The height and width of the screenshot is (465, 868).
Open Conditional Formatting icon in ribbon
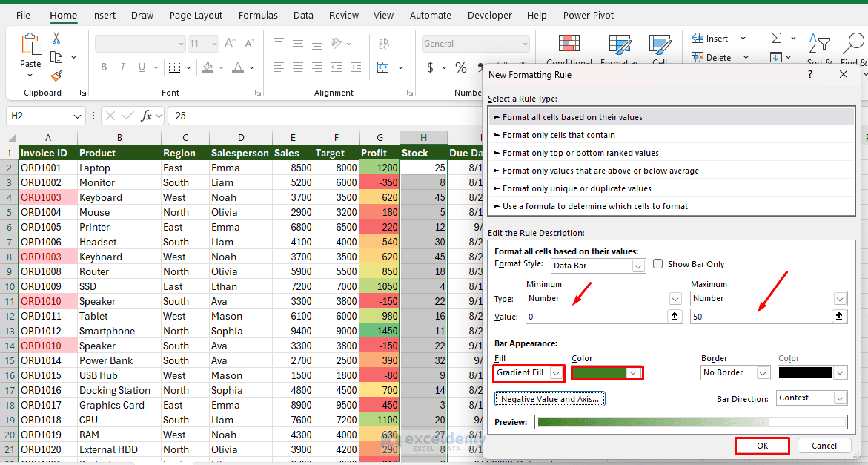tap(569, 43)
